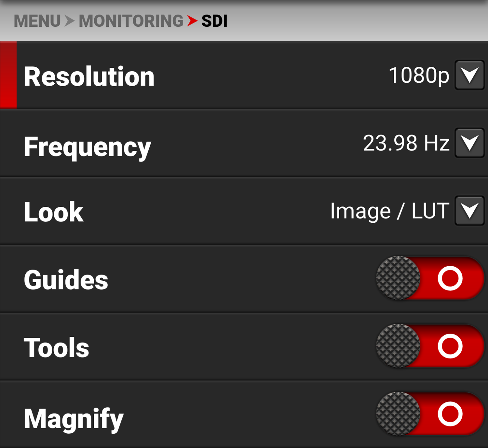Click the 23.98 Hz frequency value
The image size is (488, 448).
pos(406,143)
